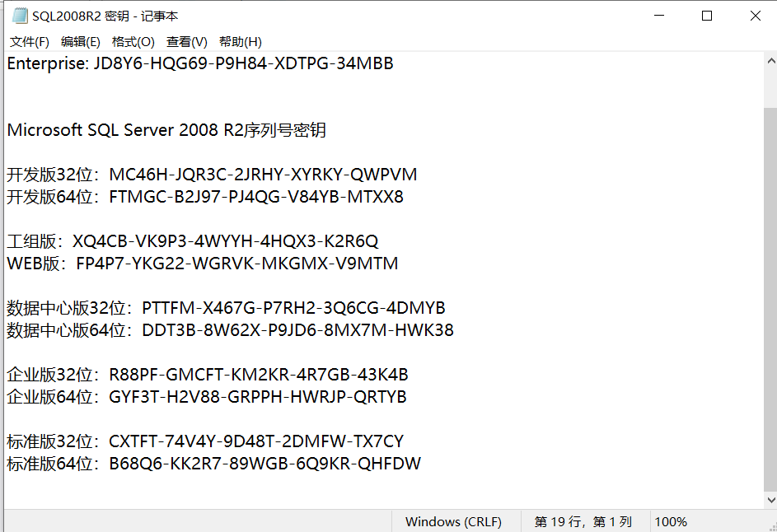Click the Notepad icon in the title bar

(x=20, y=16)
